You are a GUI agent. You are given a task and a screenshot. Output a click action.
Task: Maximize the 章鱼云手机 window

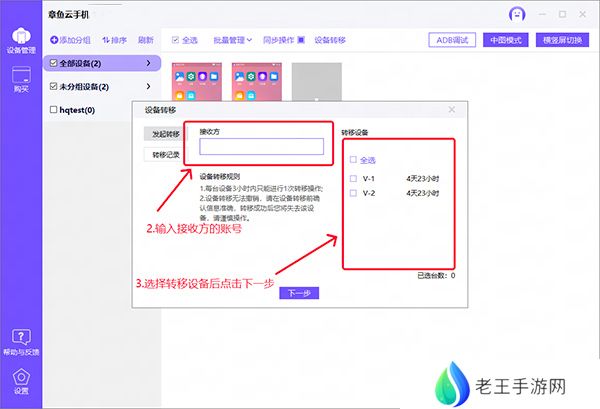tap(562, 15)
